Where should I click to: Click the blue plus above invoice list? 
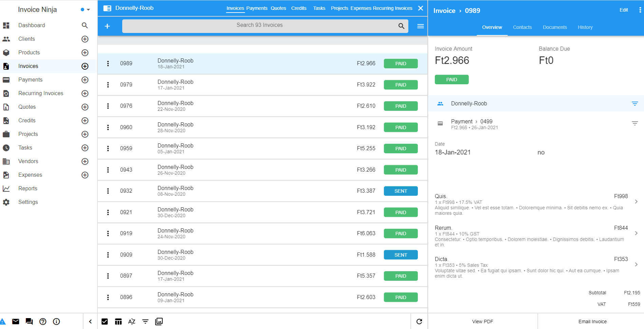click(107, 26)
